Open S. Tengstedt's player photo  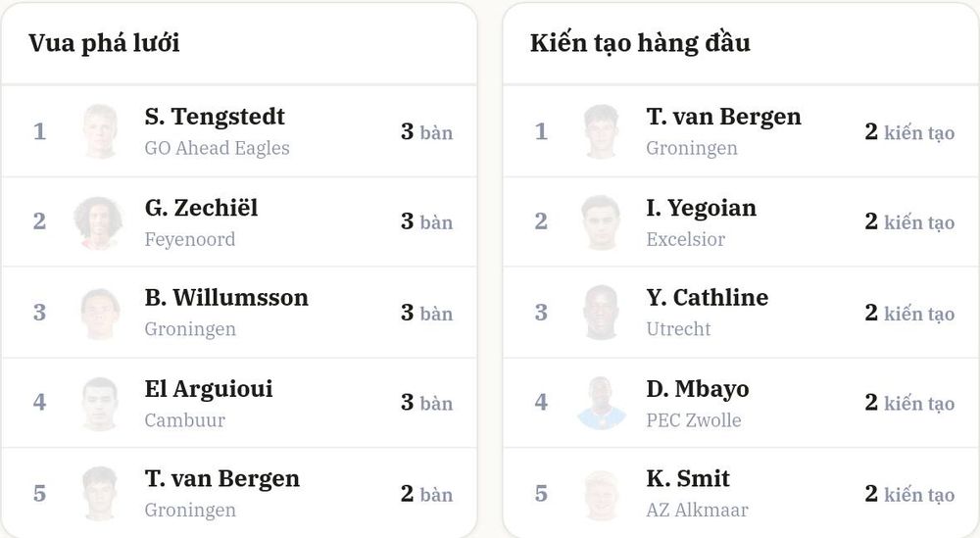[100, 131]
